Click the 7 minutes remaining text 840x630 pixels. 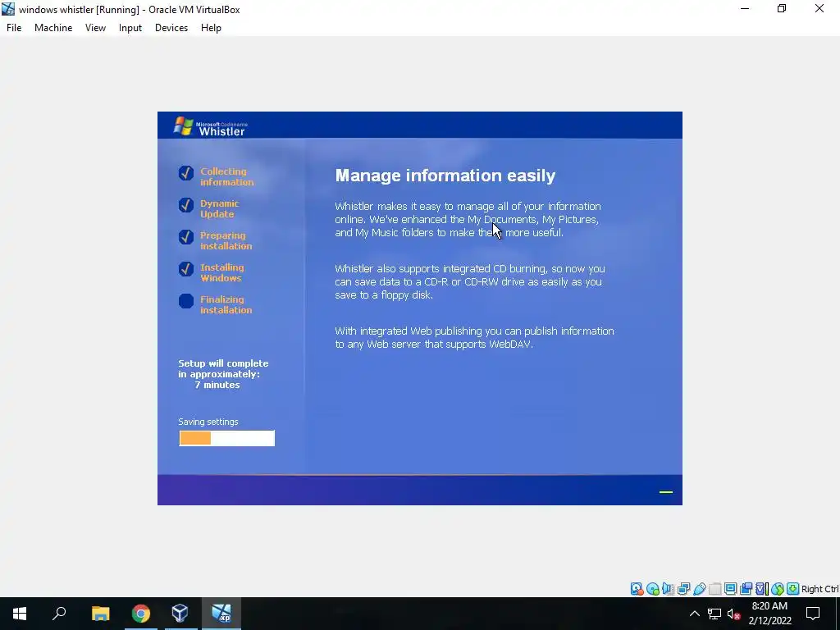217,385
